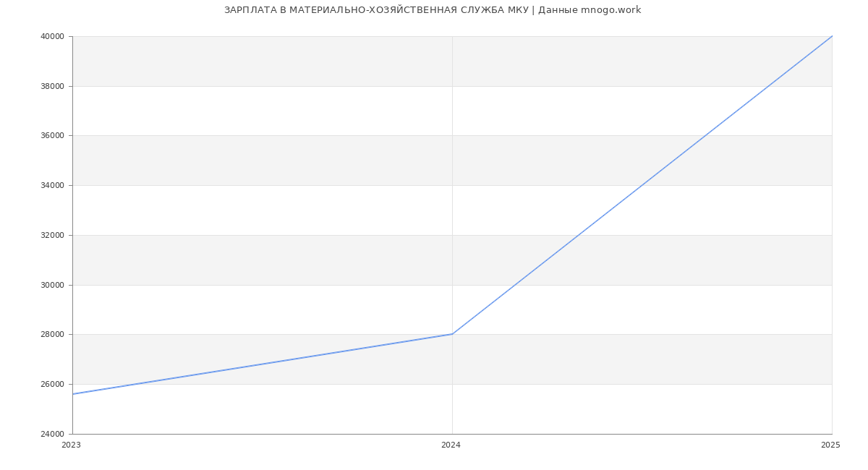
Task: Click the 2023 x-axis label
Action: [x=72, y=445]
